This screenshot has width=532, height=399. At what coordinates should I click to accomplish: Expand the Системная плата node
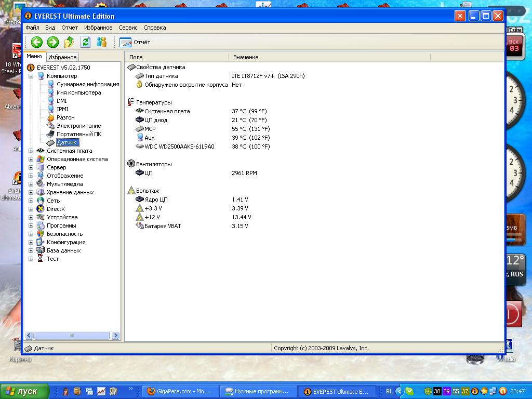point(31,151)
